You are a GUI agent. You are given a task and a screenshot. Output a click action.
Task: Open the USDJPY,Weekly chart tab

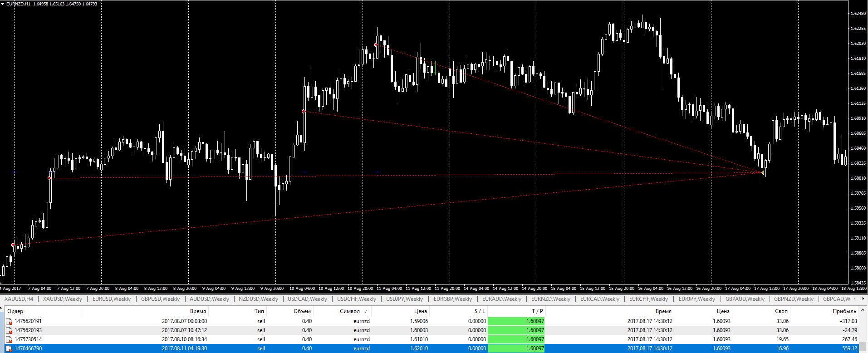click(x=404, y=299)
